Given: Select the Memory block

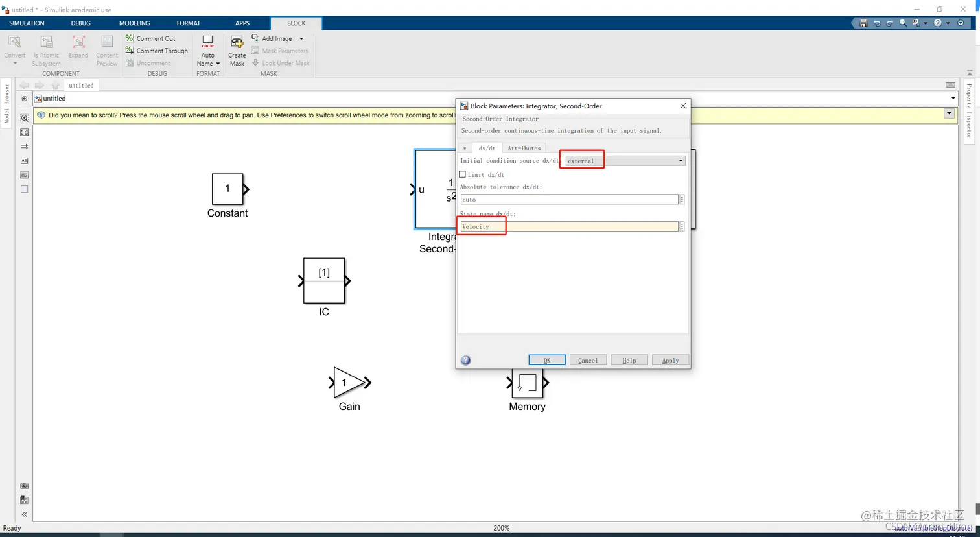Looking at the screenshot, I should [527, 383].
